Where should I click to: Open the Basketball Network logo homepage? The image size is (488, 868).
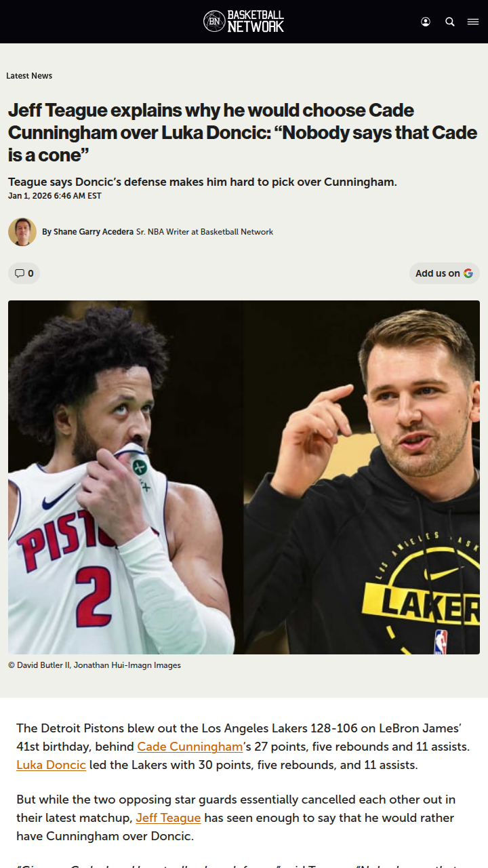point(244,22)
